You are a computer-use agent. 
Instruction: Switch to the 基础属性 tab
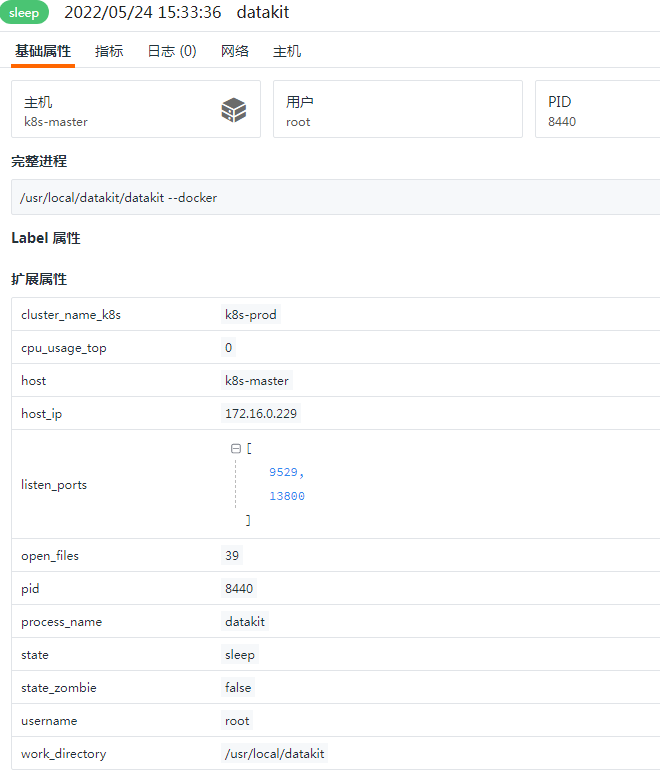(43, 51)
